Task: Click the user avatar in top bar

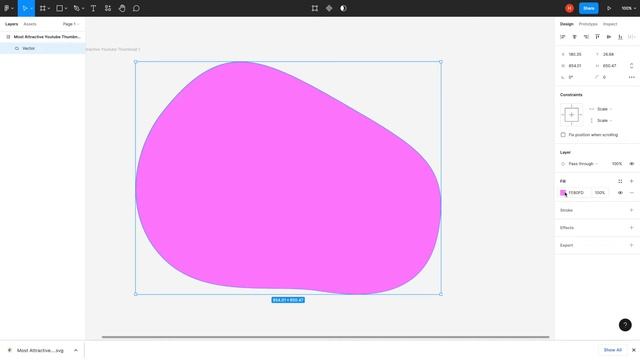Action: point(569,8)
